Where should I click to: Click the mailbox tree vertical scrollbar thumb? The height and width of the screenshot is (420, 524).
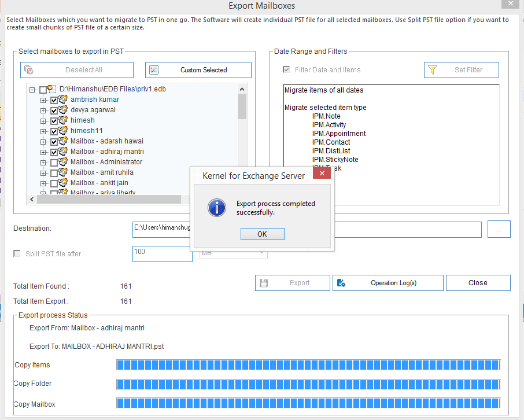coord(242,106)
